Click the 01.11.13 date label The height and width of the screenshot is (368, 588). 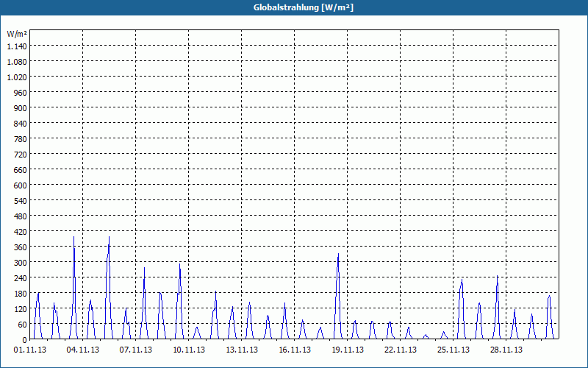(x=30, y=350)
